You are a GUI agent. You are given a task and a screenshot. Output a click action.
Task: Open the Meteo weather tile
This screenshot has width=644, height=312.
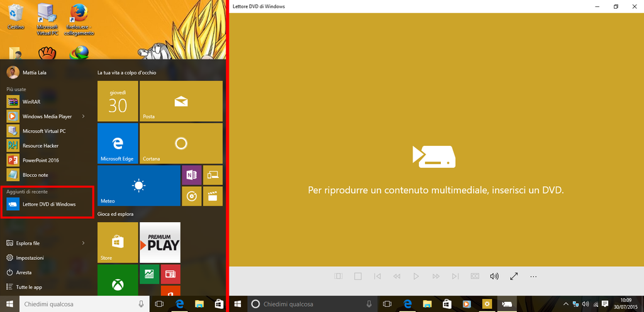[139, 186]
